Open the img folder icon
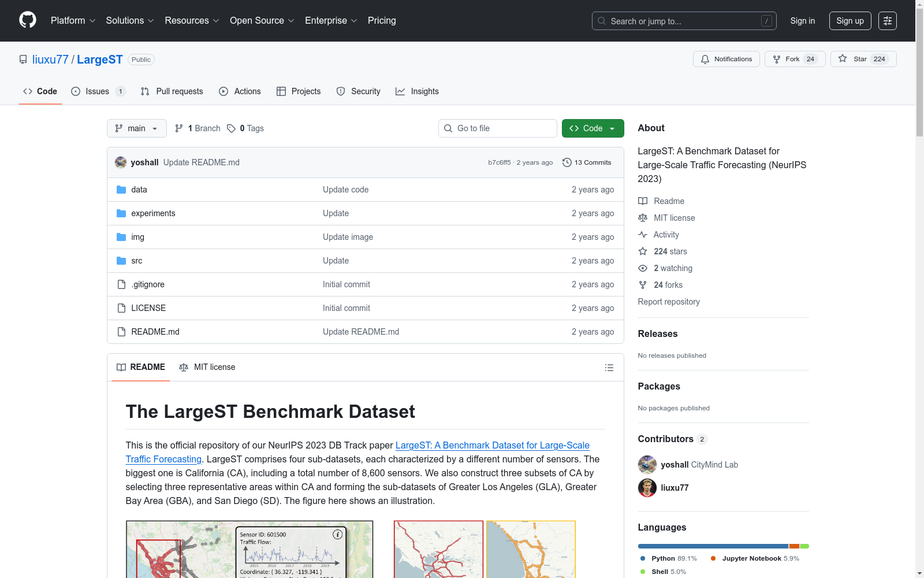924x578 pixels. click(121, 237)
